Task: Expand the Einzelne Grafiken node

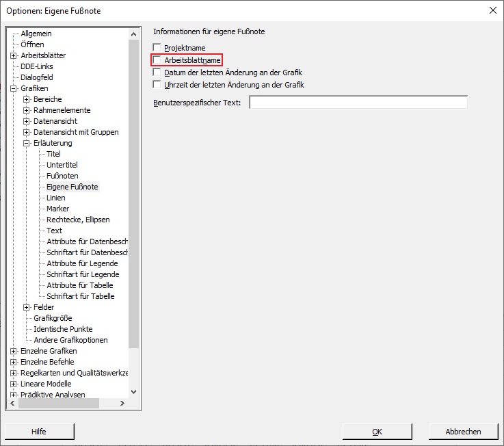Action: tap(13, 351)
